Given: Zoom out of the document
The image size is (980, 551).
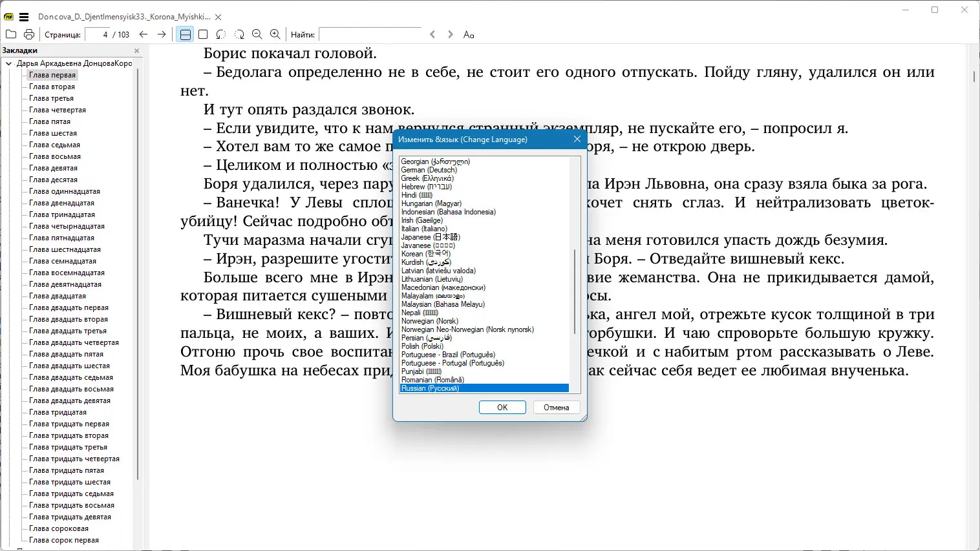Looking at the screenshot, I should pyautogui.click(x=257, y=34).
